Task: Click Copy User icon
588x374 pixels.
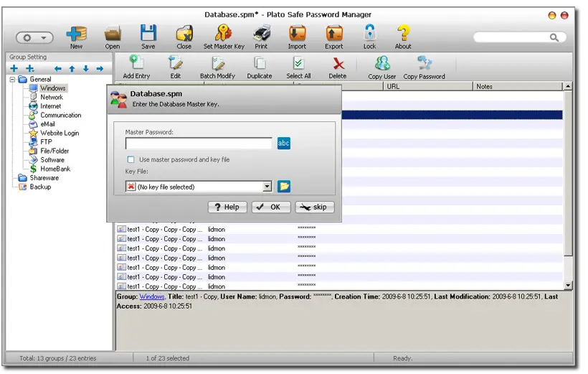Action: 382,67
